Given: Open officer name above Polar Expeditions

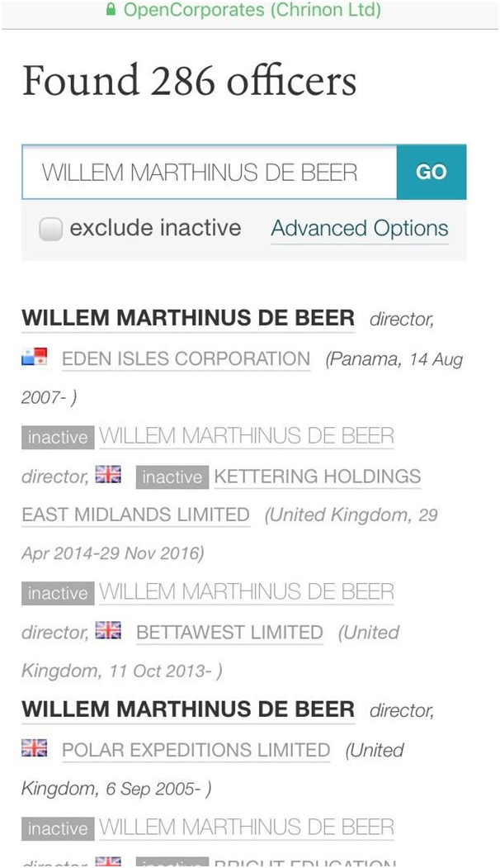Looking at the screenshot, I should 188,709.
